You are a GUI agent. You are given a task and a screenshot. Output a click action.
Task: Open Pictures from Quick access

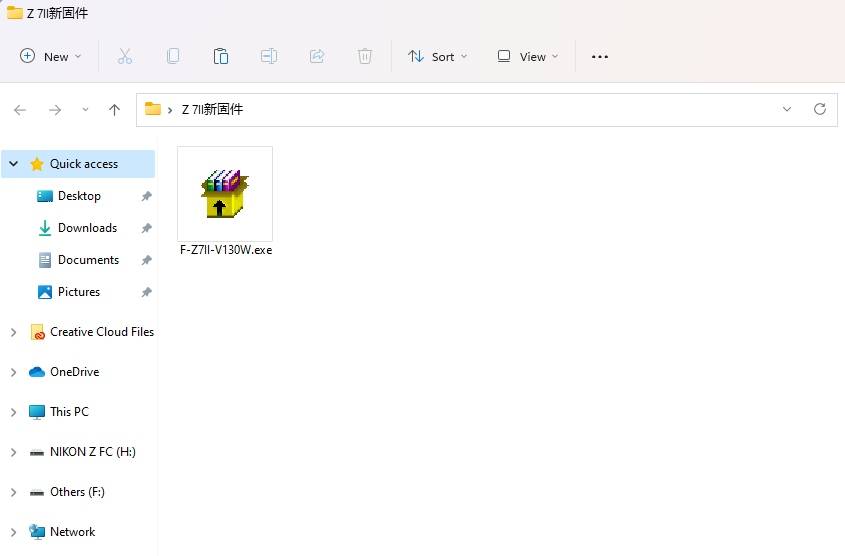click(79, 292)
